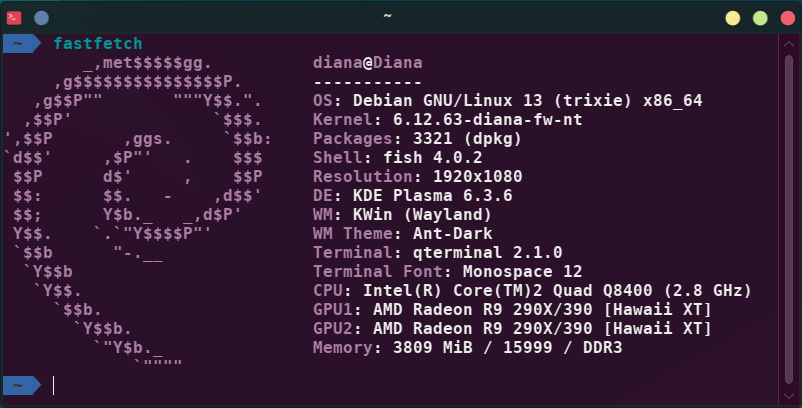Click the WM Theme Ant-Dark line
This screenshot has height=408, width=802.
pyautogui.click(x=403, y=234)
